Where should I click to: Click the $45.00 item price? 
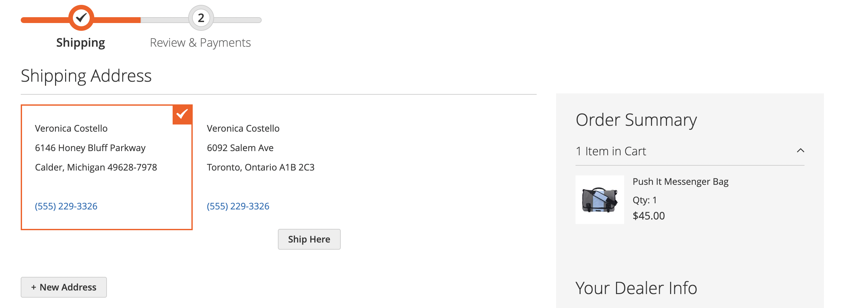(x=649, y=216)
